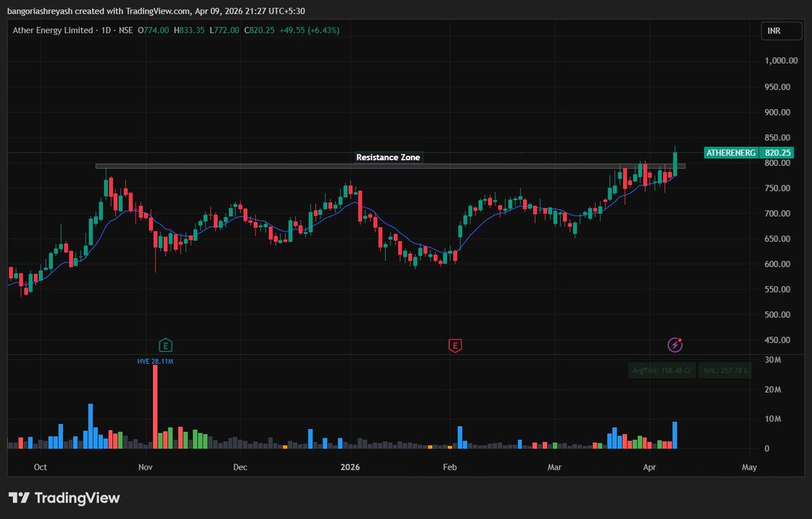This screenshot has width=812, height=519.
Task: Click the red earnings E marker near February
Action: [455, 346]
